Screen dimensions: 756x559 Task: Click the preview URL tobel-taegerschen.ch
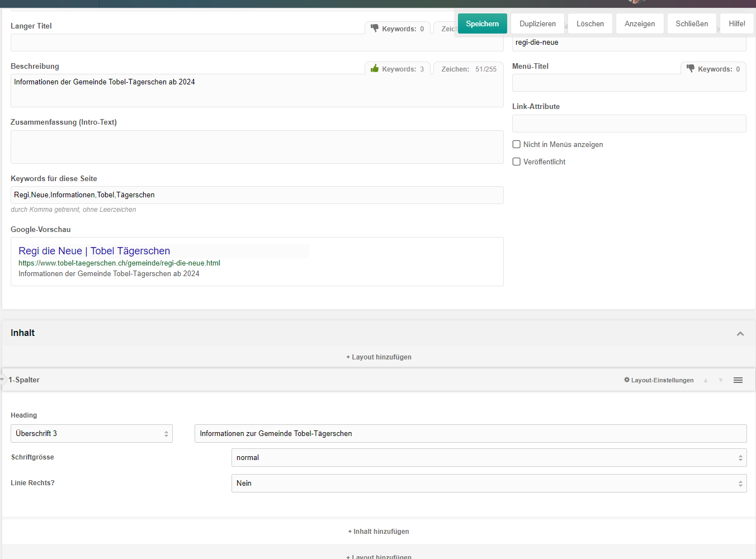[x=119, y=263]
